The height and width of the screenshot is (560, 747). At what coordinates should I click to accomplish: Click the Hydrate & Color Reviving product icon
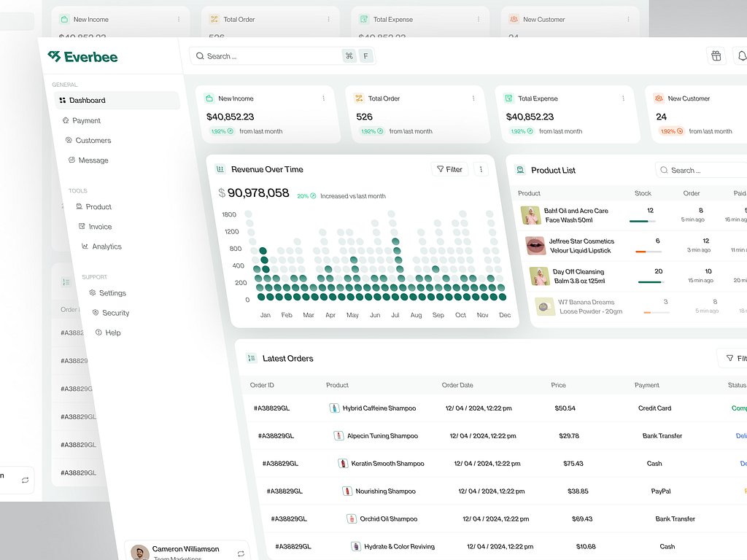[x=356, y=546]
